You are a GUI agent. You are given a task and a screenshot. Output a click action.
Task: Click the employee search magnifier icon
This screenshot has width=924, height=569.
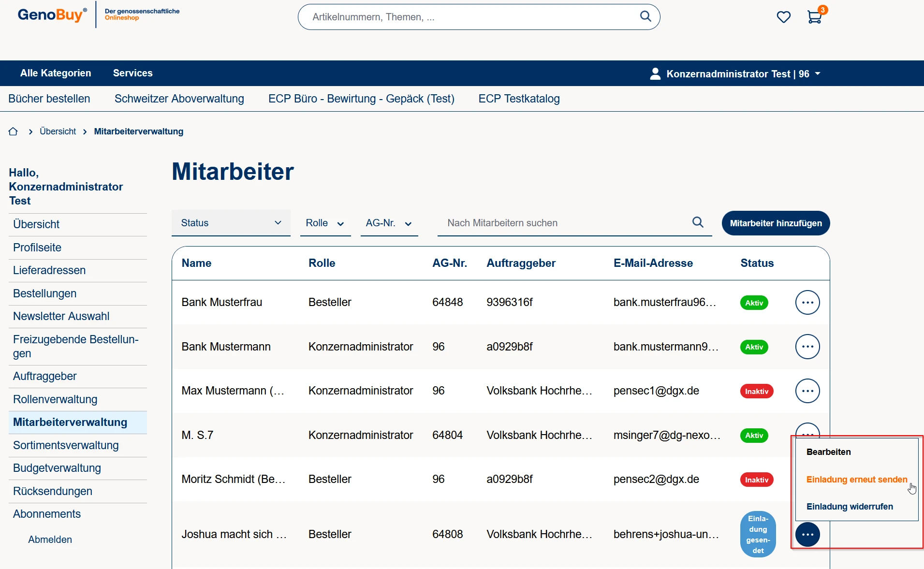698,222
